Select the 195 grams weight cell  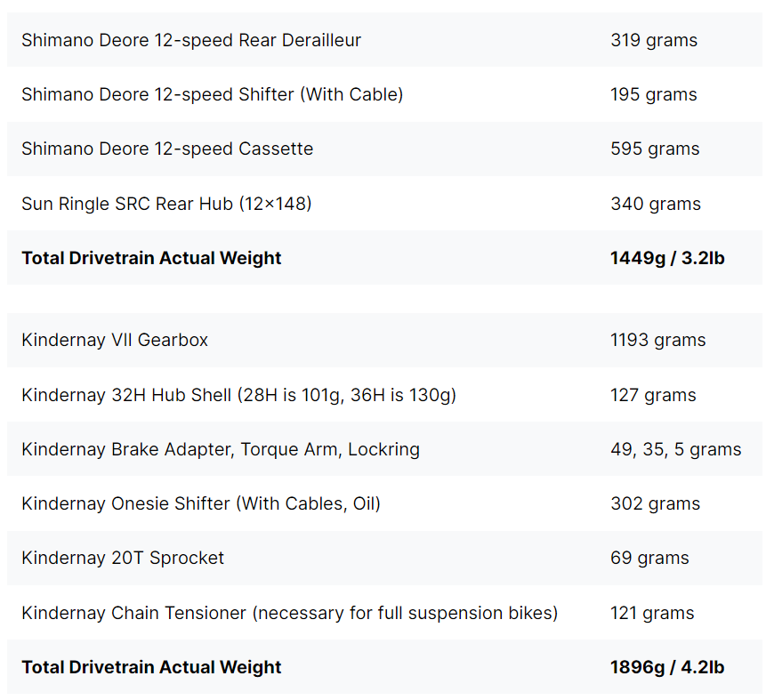[x=654, y=94]
